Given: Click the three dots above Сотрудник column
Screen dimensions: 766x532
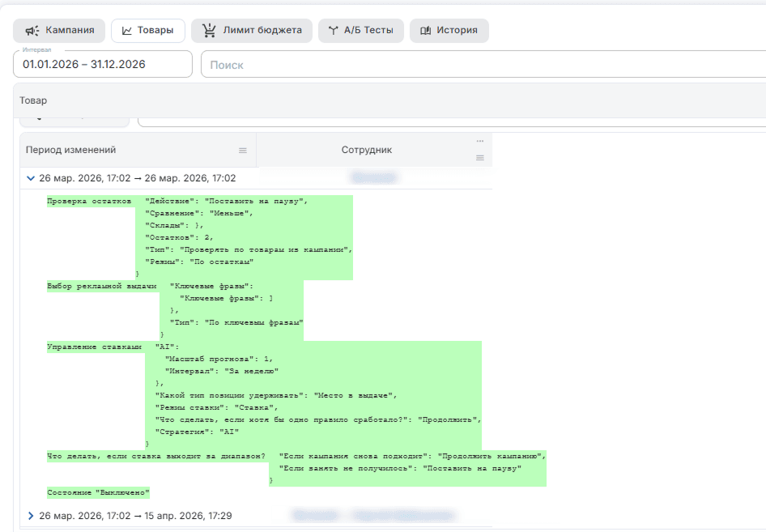Looking at the screenshot, I should point(480,141).
